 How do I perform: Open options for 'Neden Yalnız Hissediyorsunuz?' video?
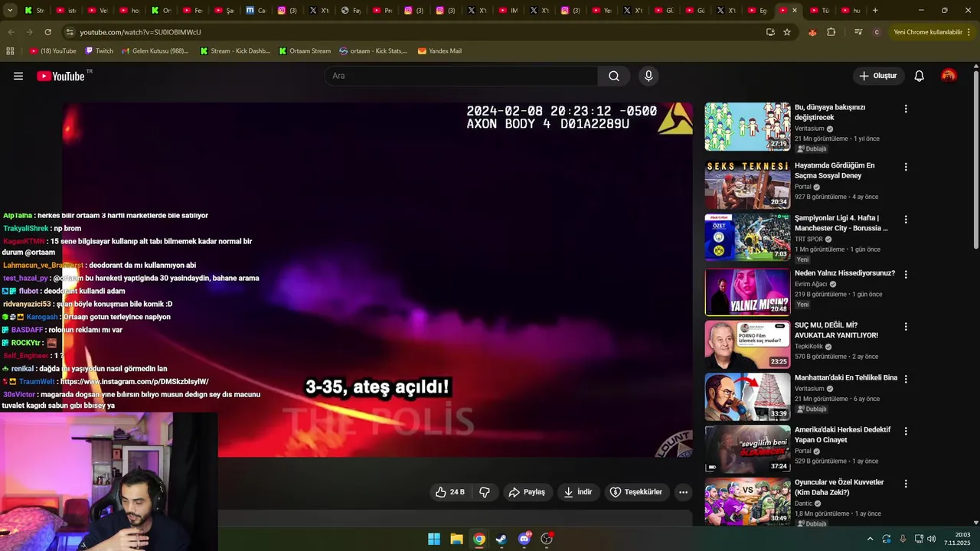906,274
